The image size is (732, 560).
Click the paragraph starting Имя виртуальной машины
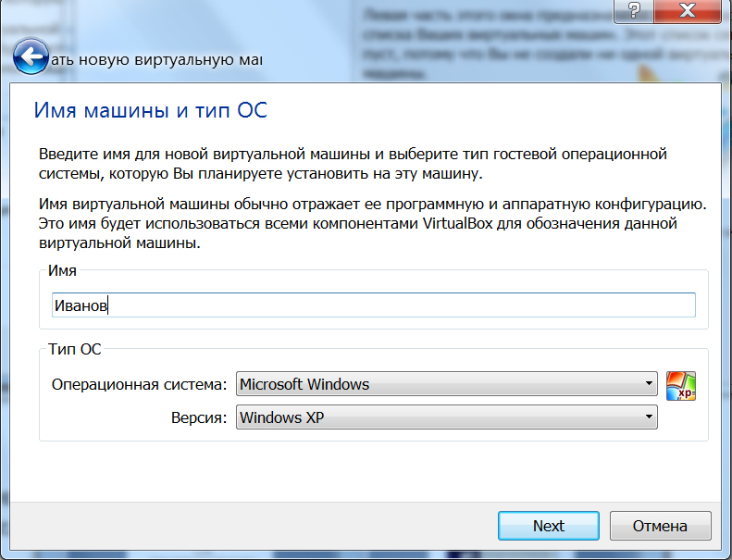coord(373,223)
